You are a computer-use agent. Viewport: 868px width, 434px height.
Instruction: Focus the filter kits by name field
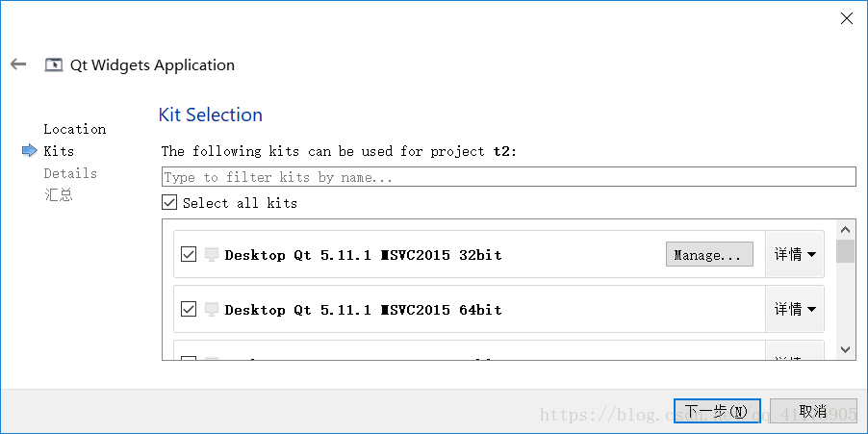(509, 177)
